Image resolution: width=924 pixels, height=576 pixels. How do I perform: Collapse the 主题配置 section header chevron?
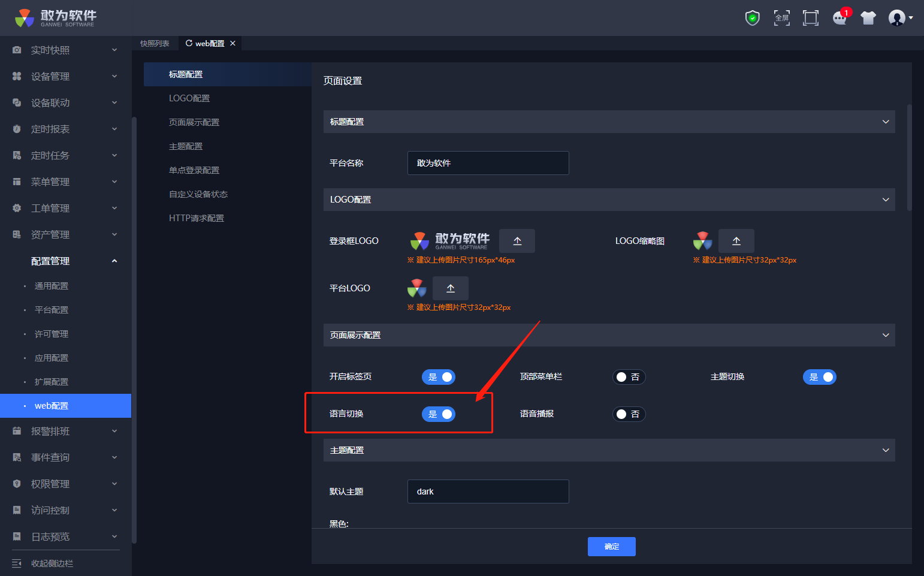886,450
